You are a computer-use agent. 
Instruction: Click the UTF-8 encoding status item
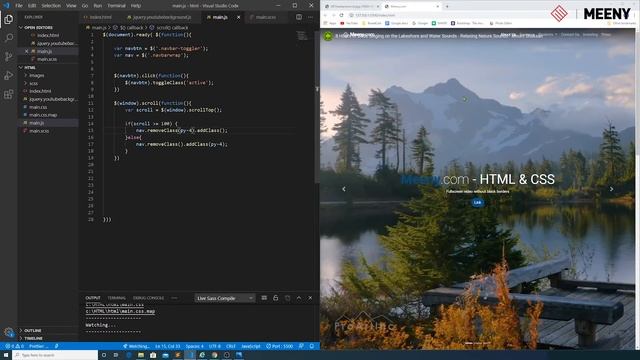tap(215, 346)
